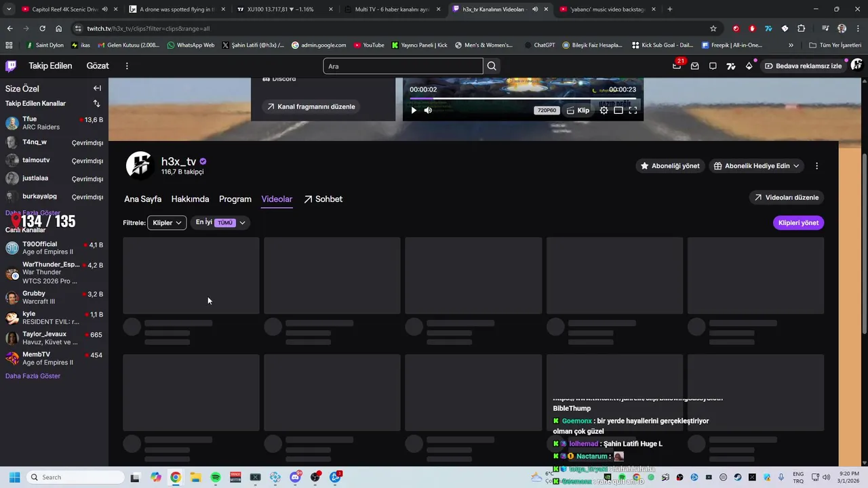
Task: Click Videoları düzenle button
Action: pos(787,197)
